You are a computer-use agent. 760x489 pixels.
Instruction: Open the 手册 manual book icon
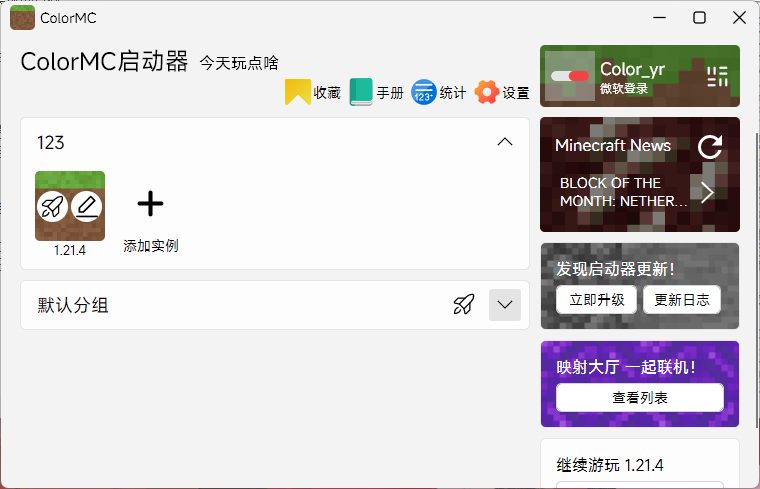click(x=361, y=92)
